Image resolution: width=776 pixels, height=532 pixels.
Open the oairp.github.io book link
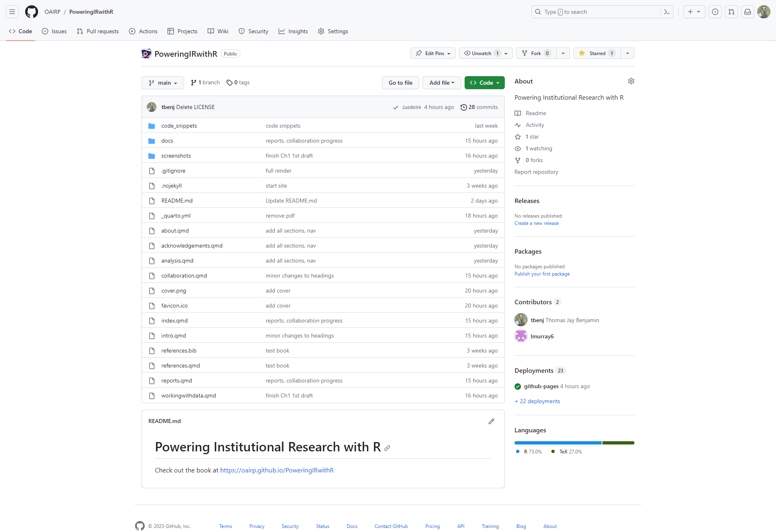coord(277,470)
